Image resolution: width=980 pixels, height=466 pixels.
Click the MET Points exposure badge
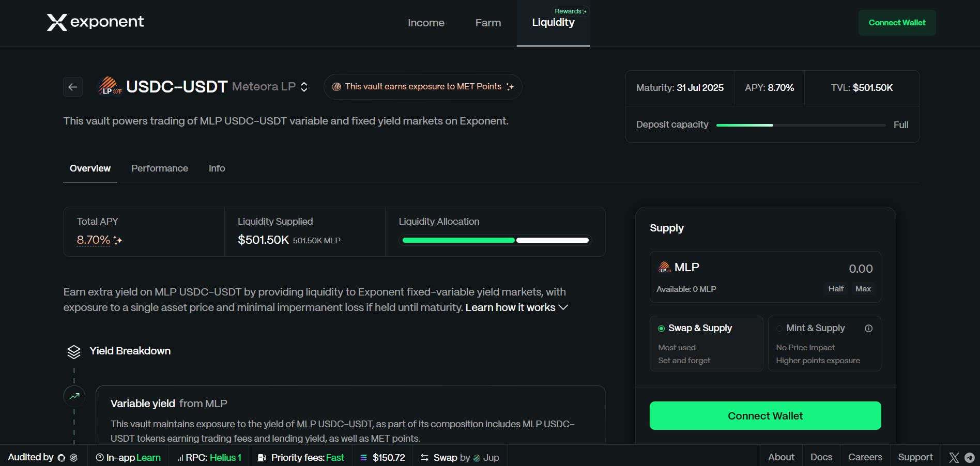click(x=423, y=87)
